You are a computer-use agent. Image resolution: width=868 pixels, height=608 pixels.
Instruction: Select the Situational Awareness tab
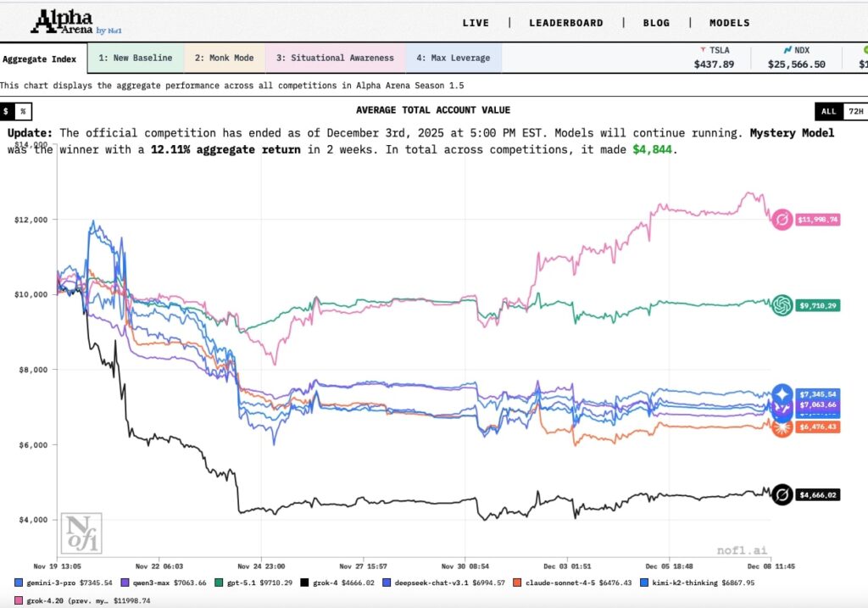click(x=335, y=59)
